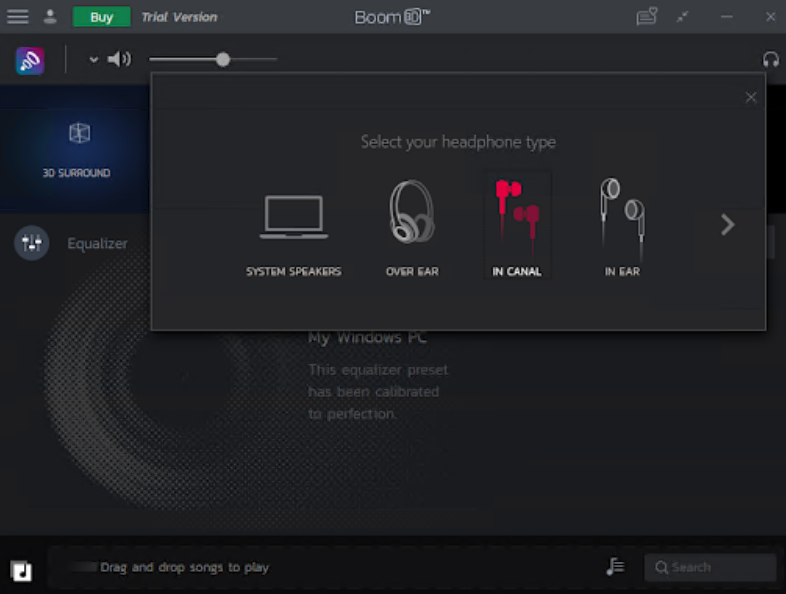
Task: Expand the output device dropdown arrow
Action: [94, 60]
